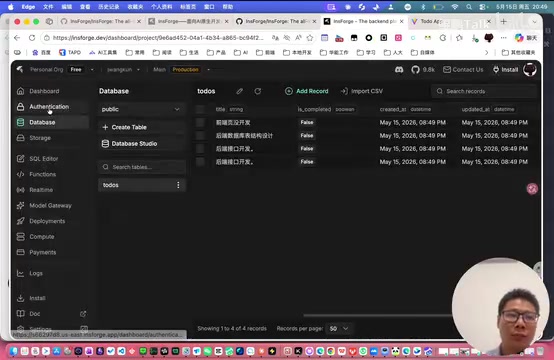Check the row titled 前端页设开发
This screenshot has width=554, height=360.
200,123
